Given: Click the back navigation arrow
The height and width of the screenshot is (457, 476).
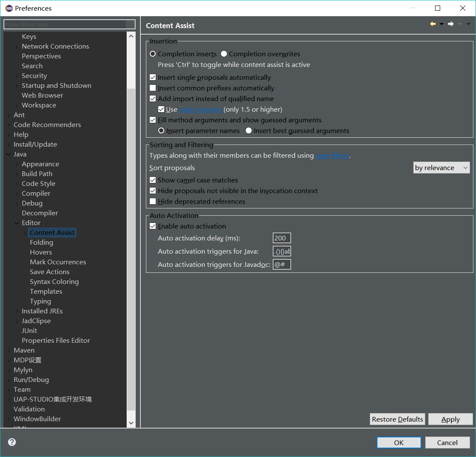Looking at the screenshot, I should 432,24.
